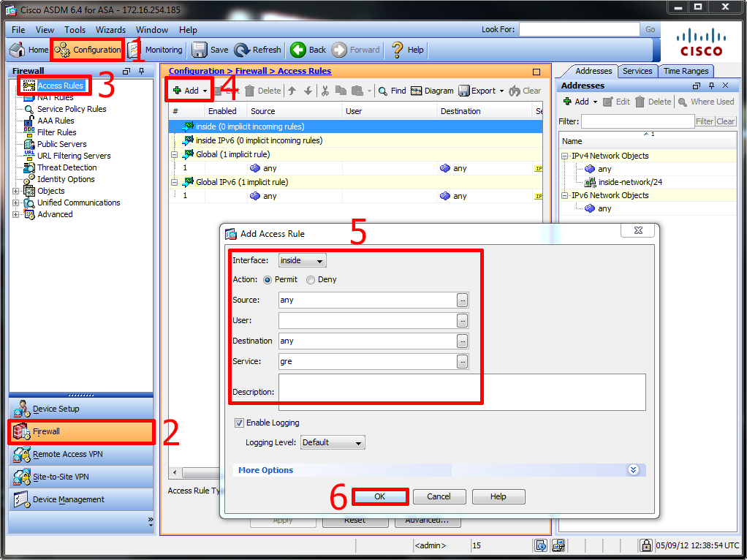Expand the Objects tree node
747x560 pixels.
16,191
